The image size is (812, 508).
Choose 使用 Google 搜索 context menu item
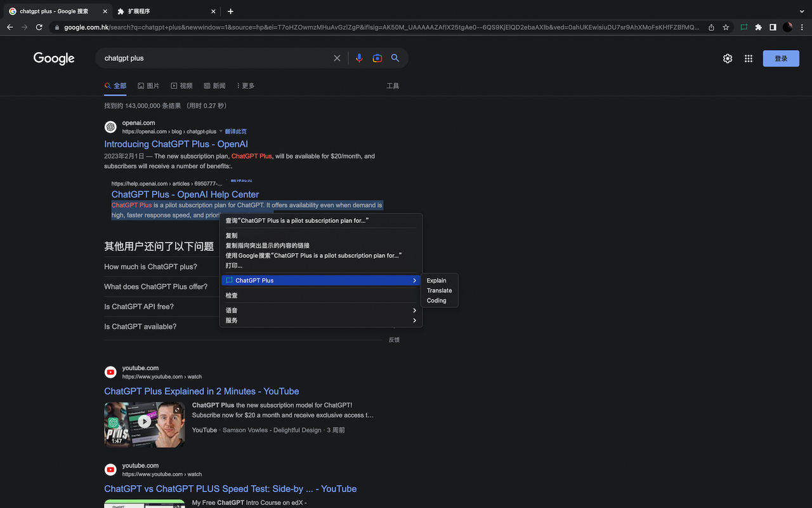point(321,256)
